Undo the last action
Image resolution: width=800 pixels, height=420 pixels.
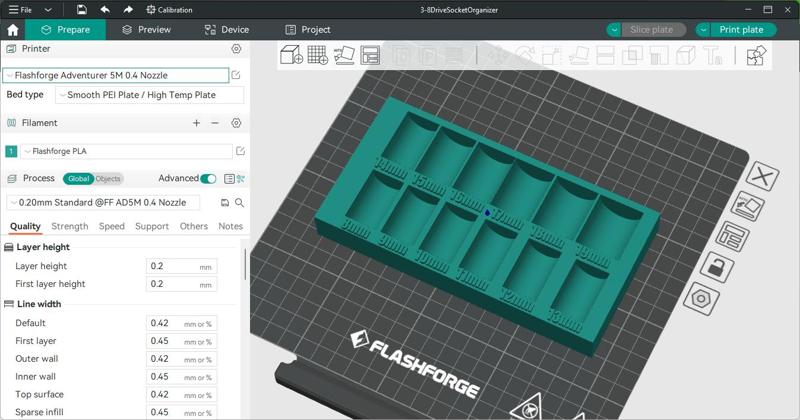(x=105, y=10)
